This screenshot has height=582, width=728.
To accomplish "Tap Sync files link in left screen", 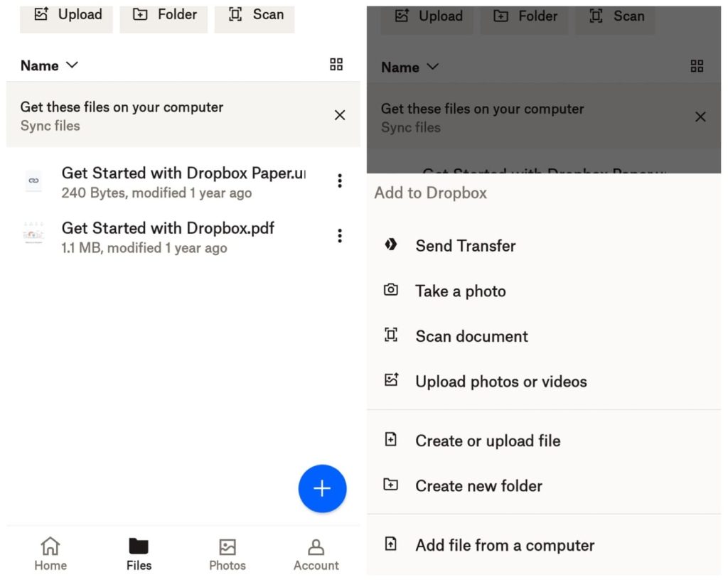I will tap(50, 126).
